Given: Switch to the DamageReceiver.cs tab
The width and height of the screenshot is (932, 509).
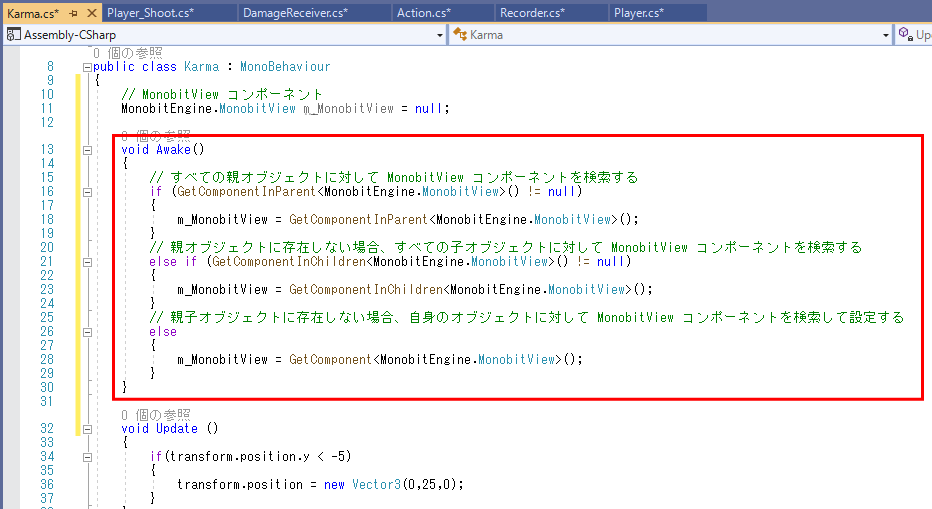Looking at the screenshot, I should coord(295,12).
